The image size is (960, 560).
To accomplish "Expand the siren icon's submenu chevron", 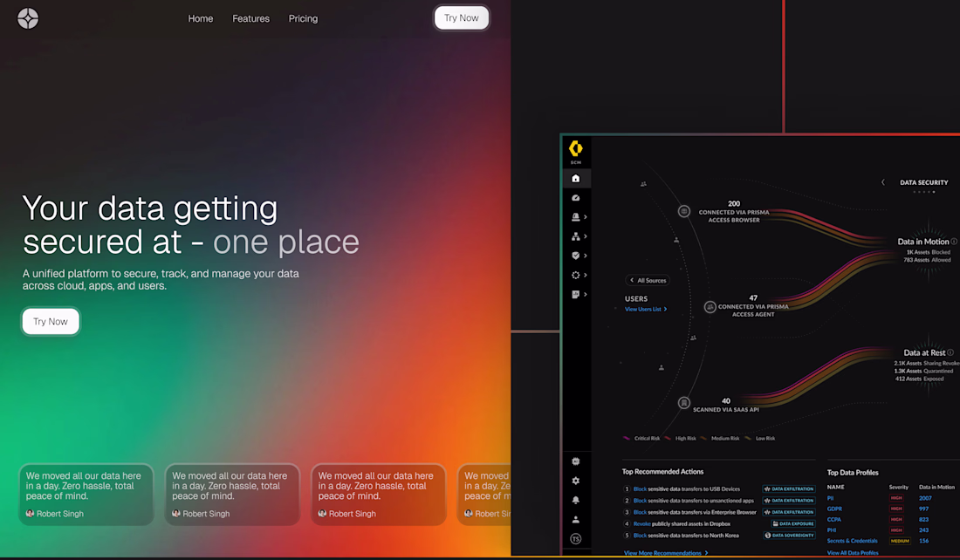I will tap(586, 216).
